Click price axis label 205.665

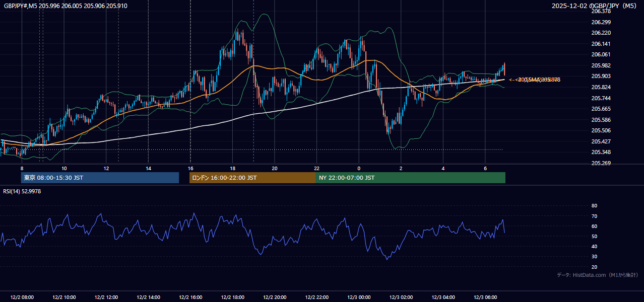pos(601,109)
